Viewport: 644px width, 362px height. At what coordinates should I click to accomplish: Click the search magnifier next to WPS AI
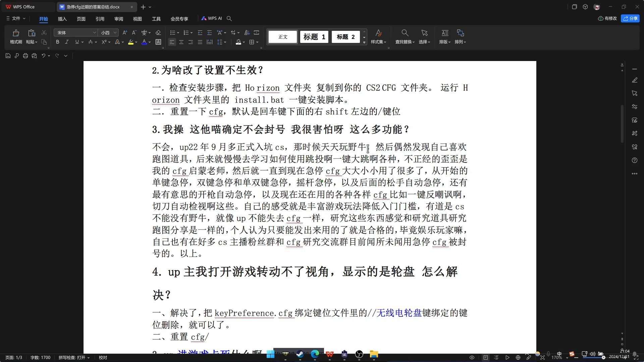[x=229, y=18]
